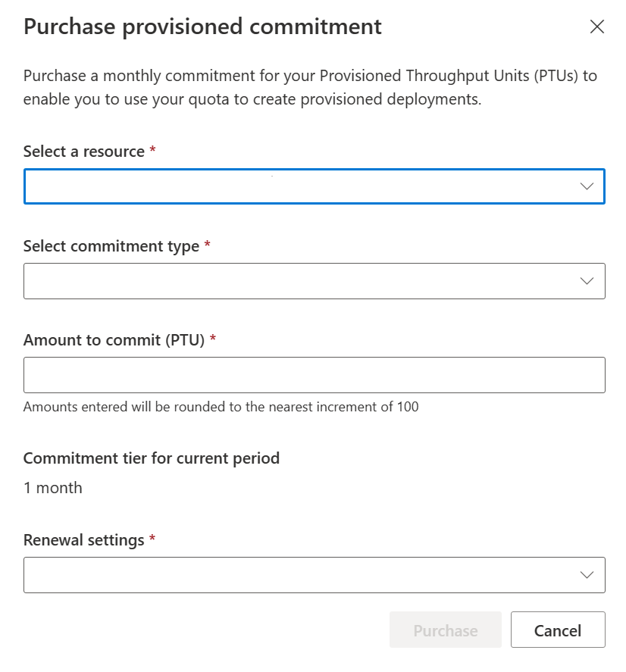This screenshot has width=626, height=672.
Task: Open the Select commitment type dropdown
Action: (315, 281)
